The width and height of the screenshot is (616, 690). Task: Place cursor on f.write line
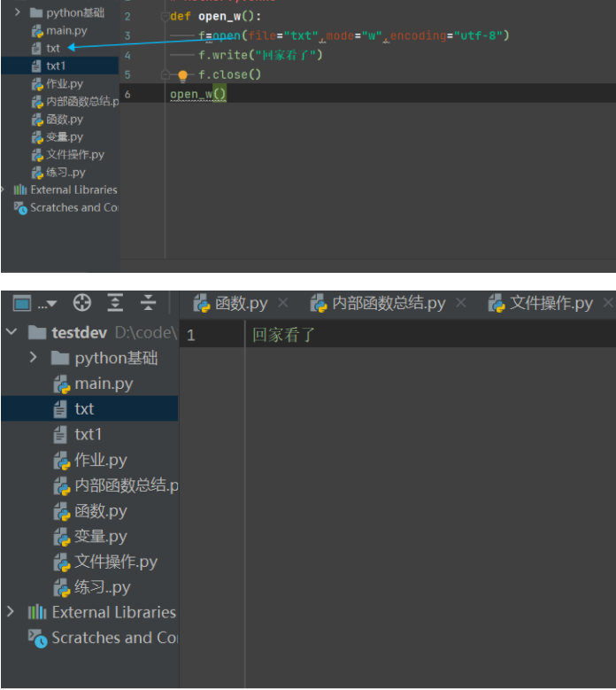pyautogui.click(x=260, y=55)
